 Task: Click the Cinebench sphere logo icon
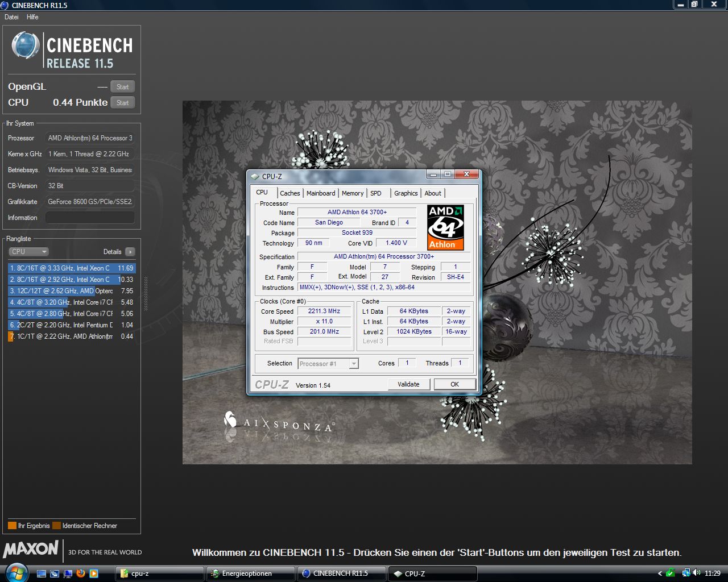(x=26, y=46)
